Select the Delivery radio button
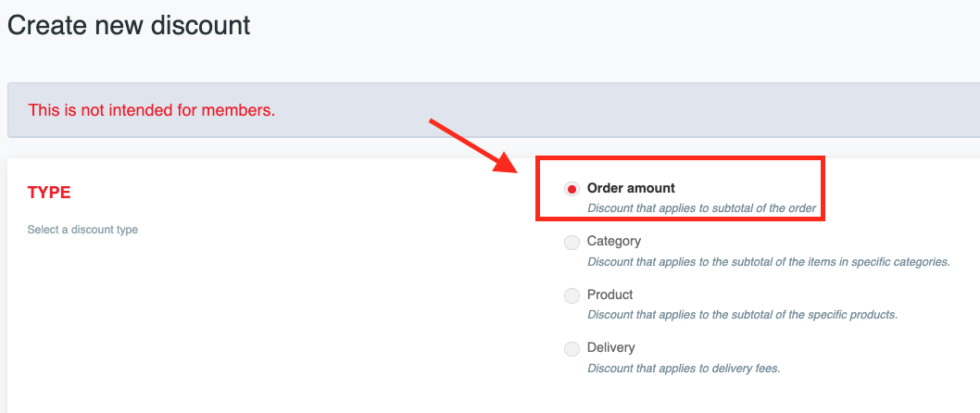The width and height of the screenshot is (980, 413). [572, 349]
